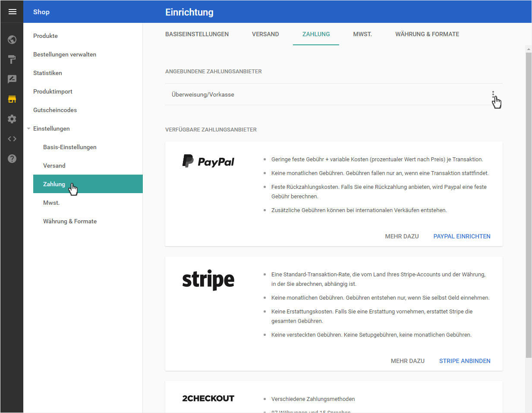Click the code brackets icon

pyautogui.click(x=12, y=139)
